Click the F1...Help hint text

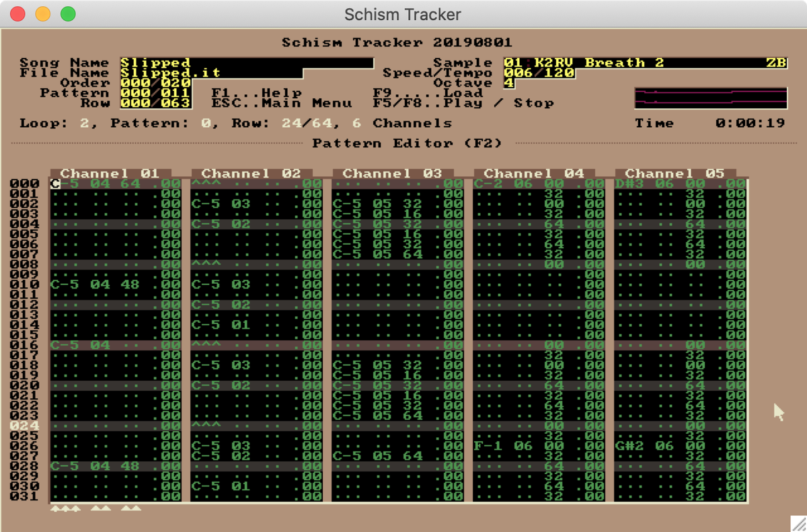(257, 93)
